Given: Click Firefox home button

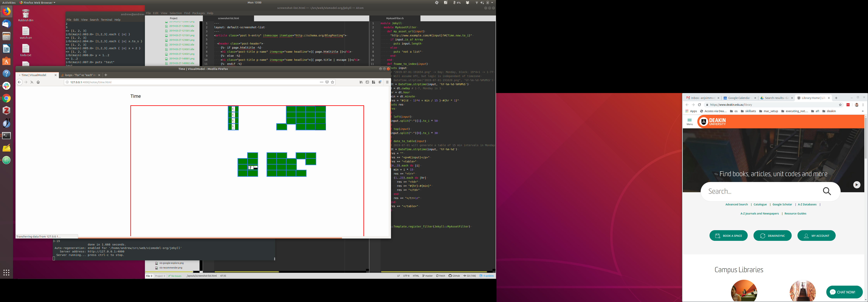Looking at the screenshot, I should [x=38, y=82].
